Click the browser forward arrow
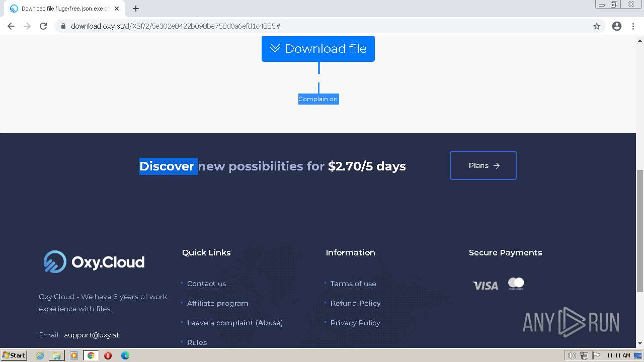 pos(27,26)
